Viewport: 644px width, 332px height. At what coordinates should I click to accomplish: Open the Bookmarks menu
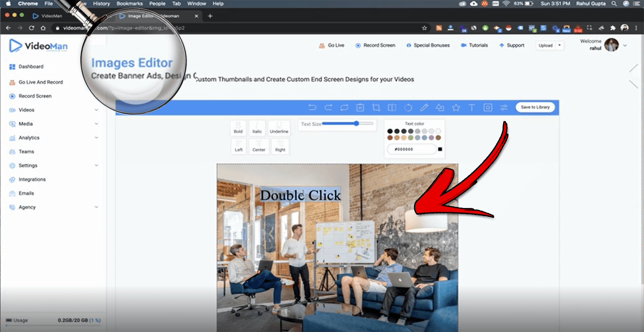pos(129,4)
